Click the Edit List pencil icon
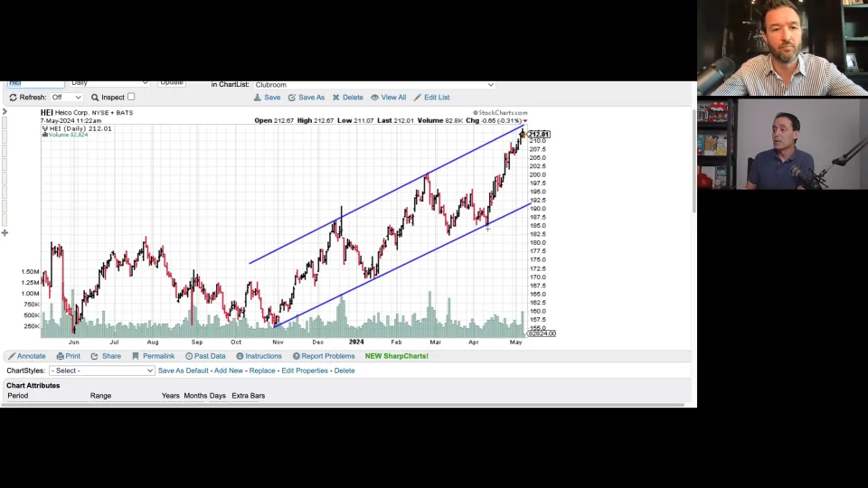 [x=418, y=98]
